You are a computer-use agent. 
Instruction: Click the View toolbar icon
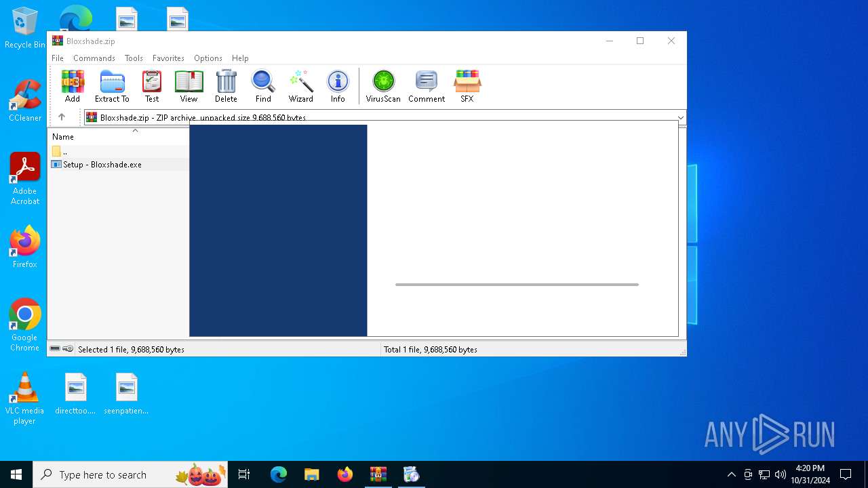coord(189,86)
